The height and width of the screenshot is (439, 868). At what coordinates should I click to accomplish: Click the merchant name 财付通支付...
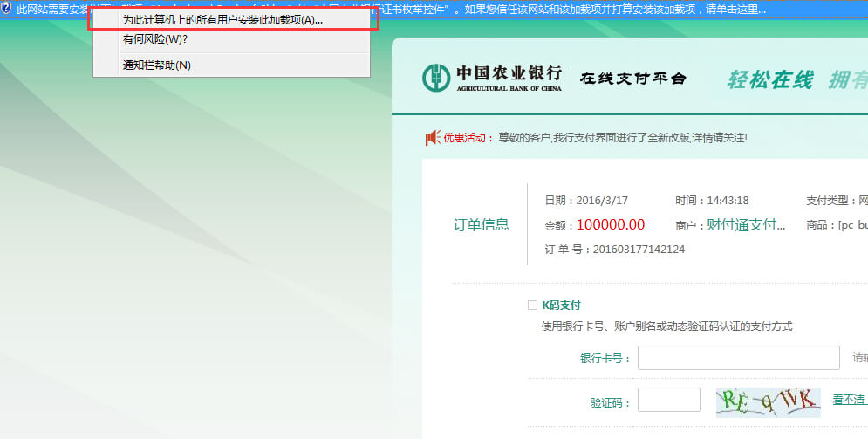(746, 225)
